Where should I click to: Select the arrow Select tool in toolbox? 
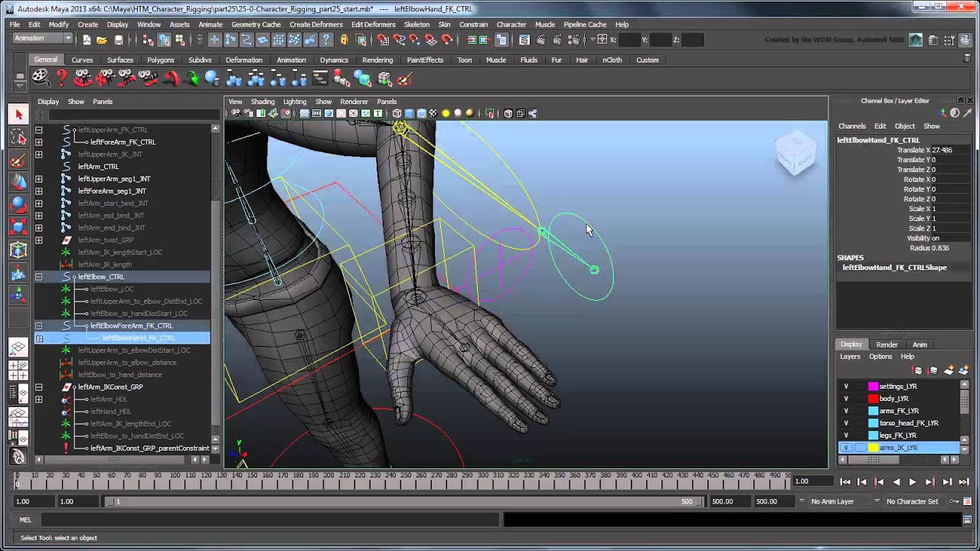pyautogui.click(x=18, y=115)
